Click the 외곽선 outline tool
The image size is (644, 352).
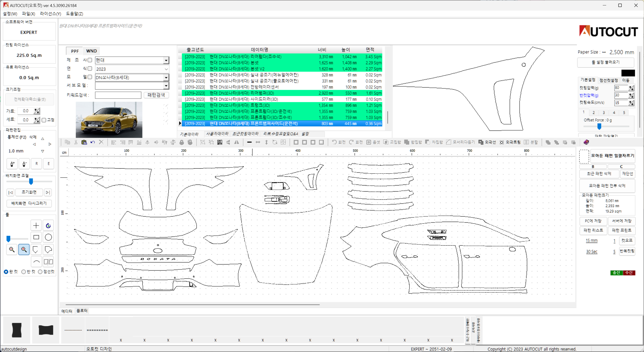487,142
